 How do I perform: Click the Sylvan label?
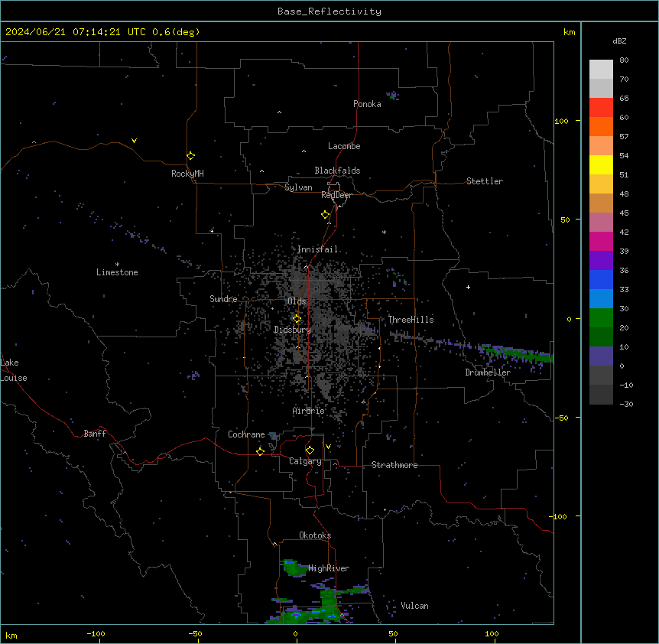[x=298, y=187]
